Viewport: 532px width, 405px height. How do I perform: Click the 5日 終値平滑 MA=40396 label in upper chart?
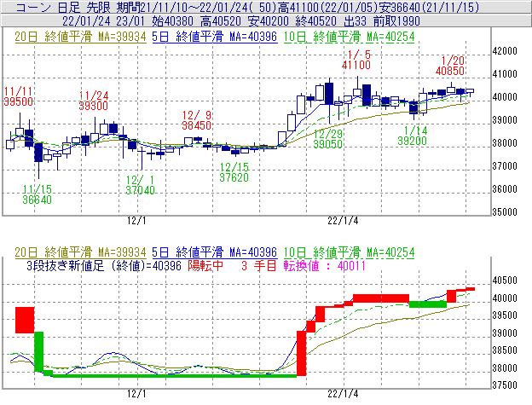pos(215,37)
